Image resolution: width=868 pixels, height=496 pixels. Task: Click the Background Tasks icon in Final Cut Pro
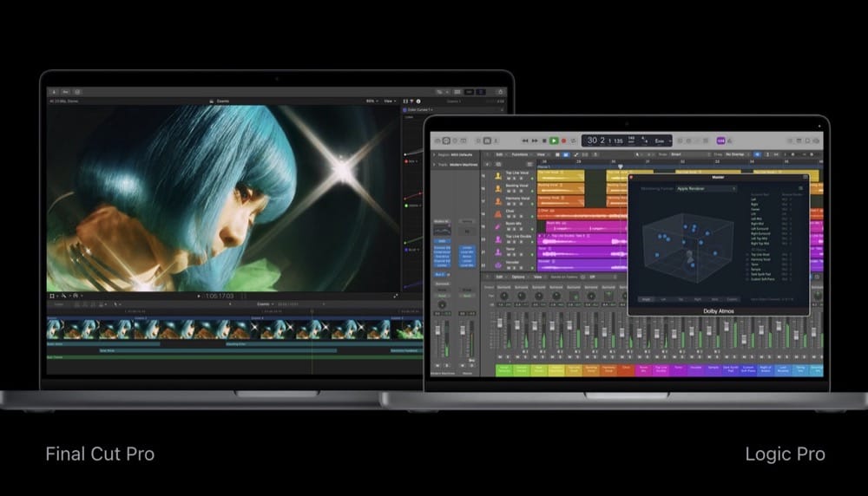77,92
